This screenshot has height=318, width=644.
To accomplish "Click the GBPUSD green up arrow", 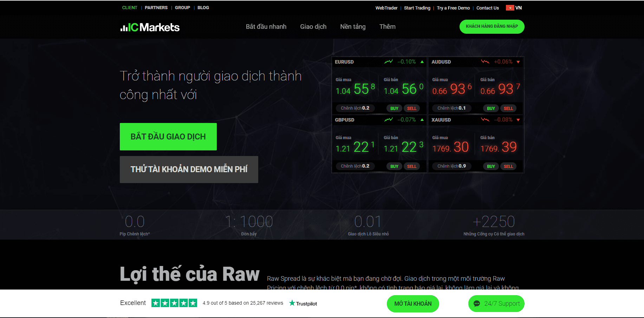I will (422, 120).
